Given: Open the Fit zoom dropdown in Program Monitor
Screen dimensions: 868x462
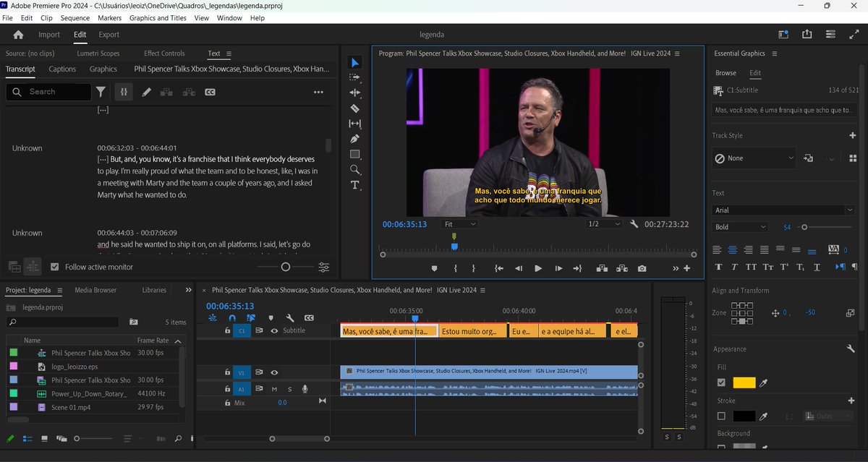Looking at the screenshot, I should point(459,224).
